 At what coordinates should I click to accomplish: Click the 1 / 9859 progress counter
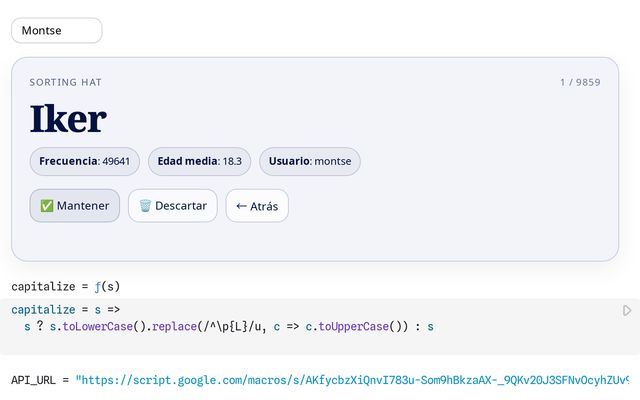point(580,82)
